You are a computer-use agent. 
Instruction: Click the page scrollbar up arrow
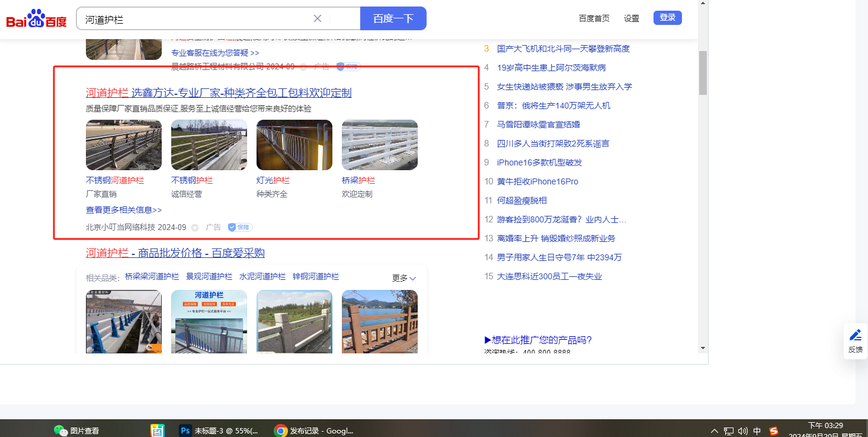tap(703, 4)
